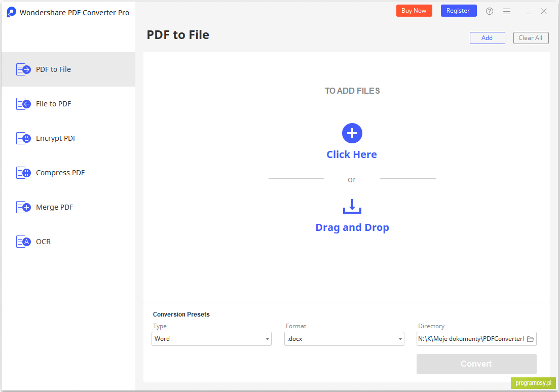Click the Drag and Drop download arrow icon

pos(352,206)
